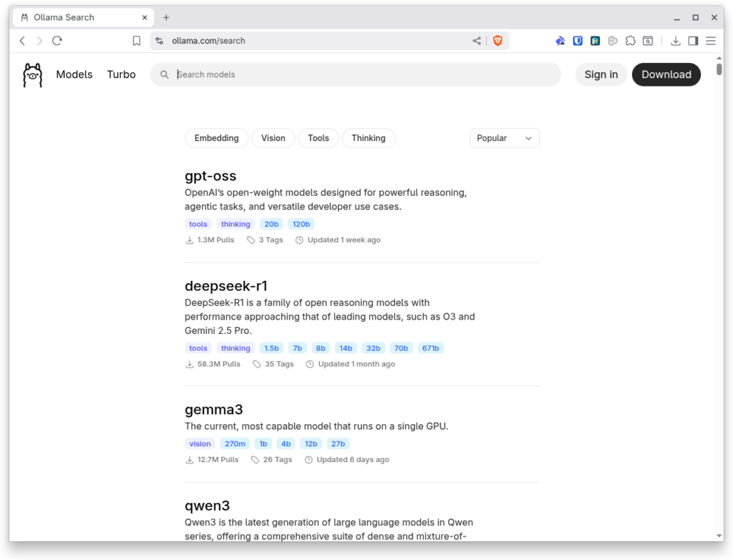Viewport: 733px width, 560px height.
Task: Click '1.3M Pulls' under gpt-oss
Action: point(215,240)
